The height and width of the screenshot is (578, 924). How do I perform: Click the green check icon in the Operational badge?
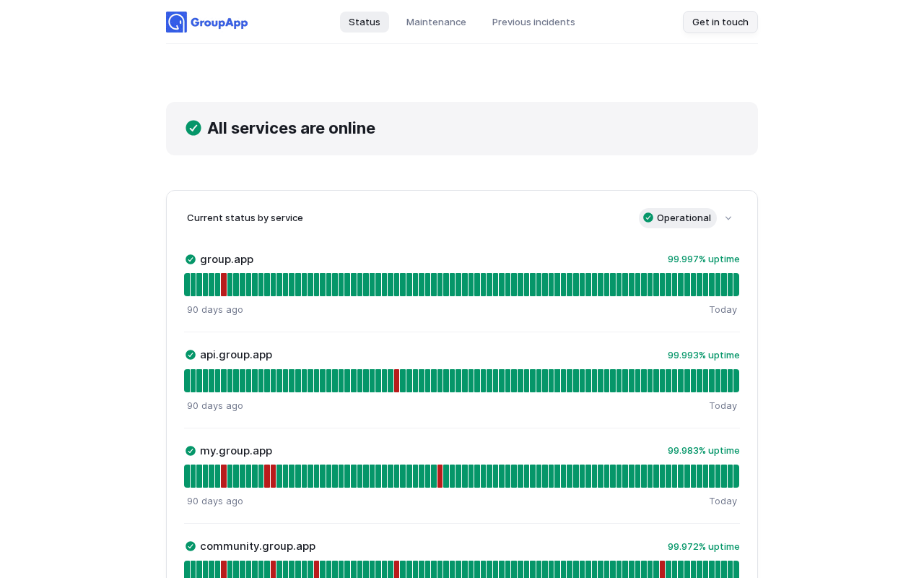coord(648,217)
